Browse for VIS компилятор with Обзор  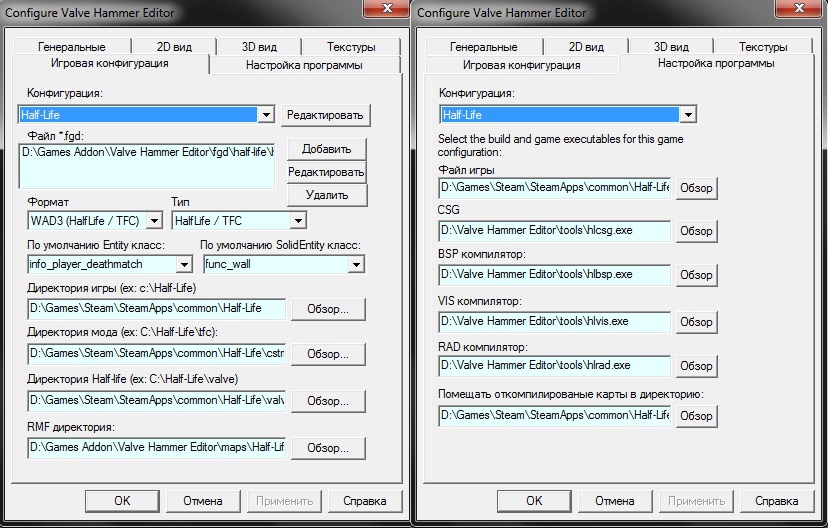697,322
